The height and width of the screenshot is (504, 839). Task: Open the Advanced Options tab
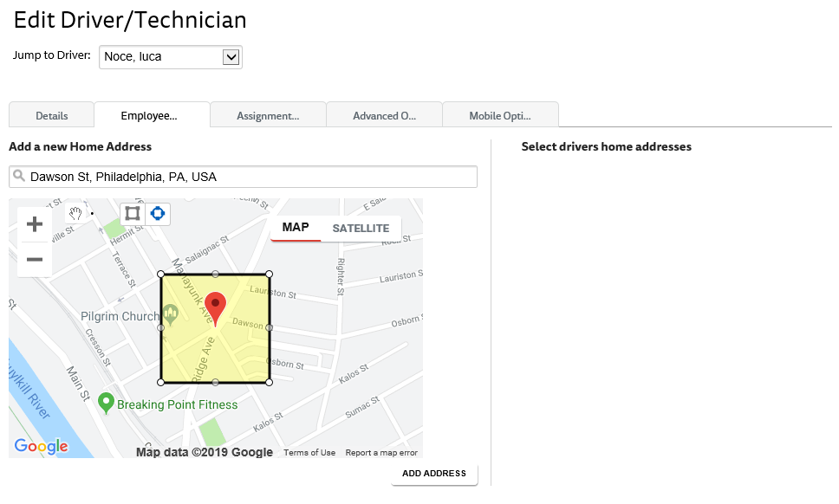point(384,115)
